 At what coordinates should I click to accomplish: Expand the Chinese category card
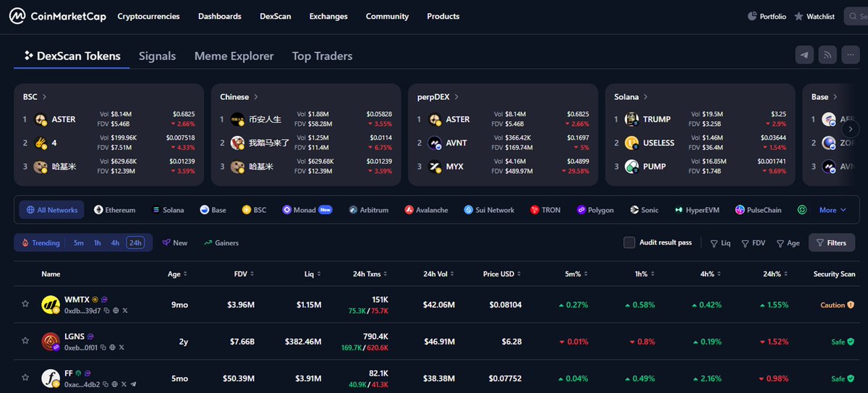point(239,96)
